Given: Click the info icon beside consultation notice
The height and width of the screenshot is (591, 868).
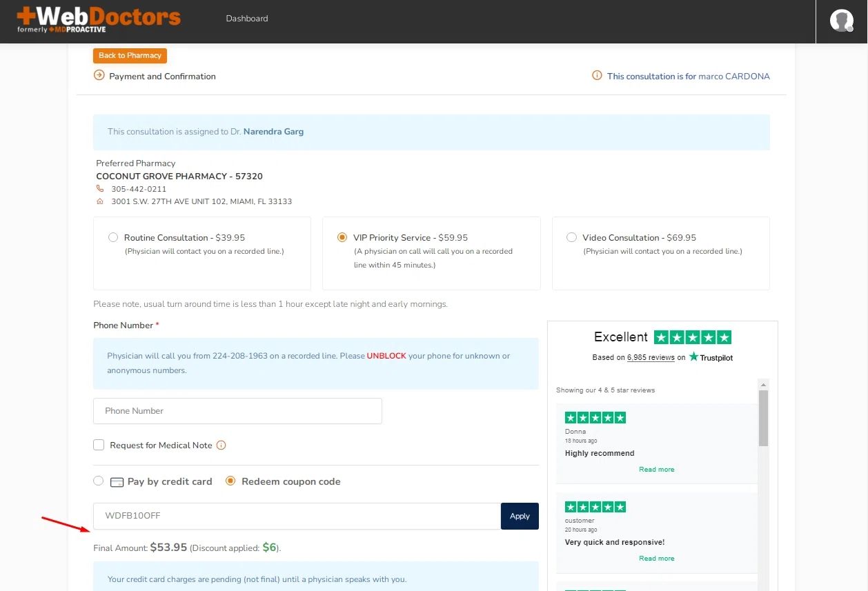Looking at the screenshot, I should [597, 76].
